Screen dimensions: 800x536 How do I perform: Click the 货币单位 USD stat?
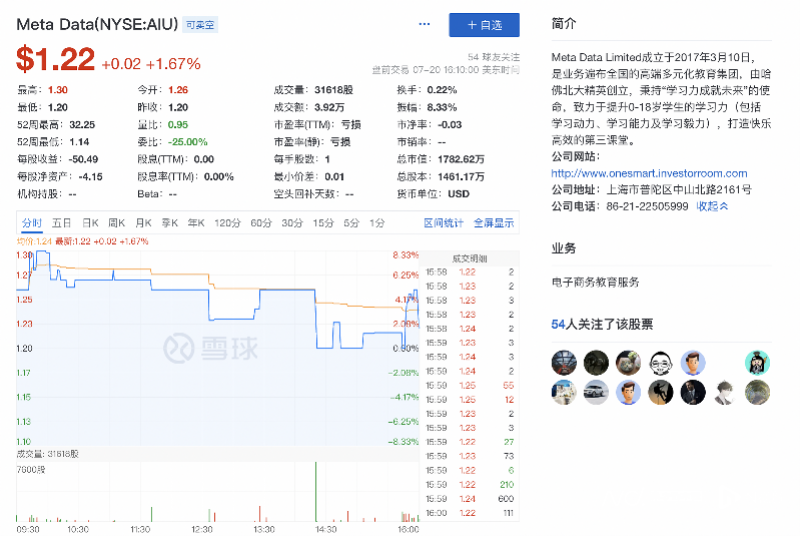point(433,194)
